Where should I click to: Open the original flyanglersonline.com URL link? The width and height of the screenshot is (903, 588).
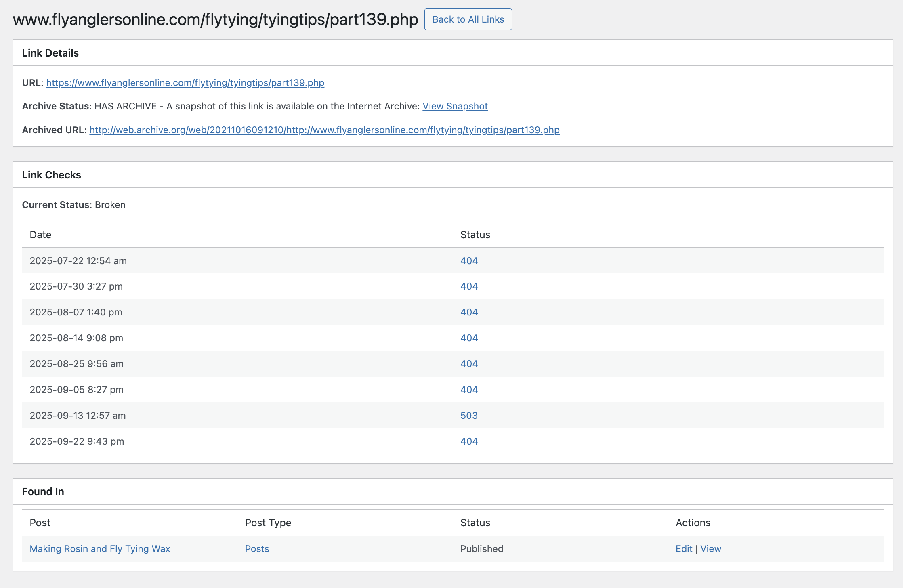(x=185, y=83)
